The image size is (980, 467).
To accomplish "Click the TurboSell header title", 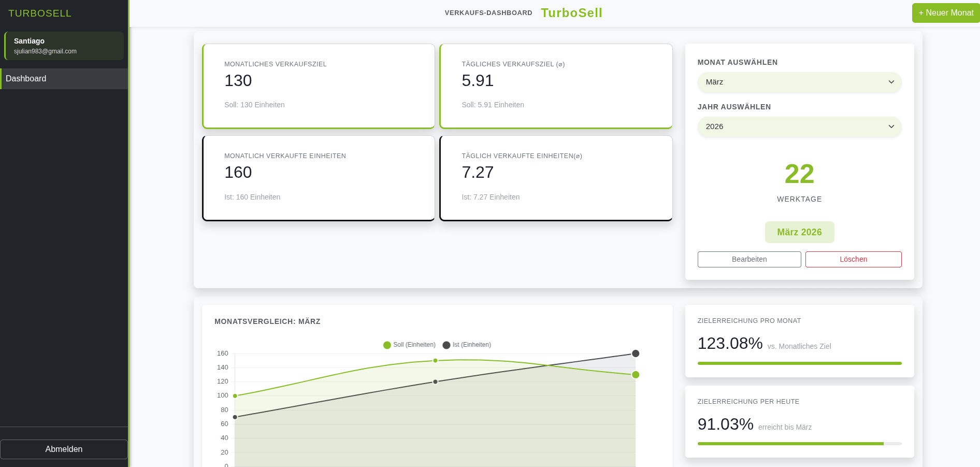I will pos(571,13).
